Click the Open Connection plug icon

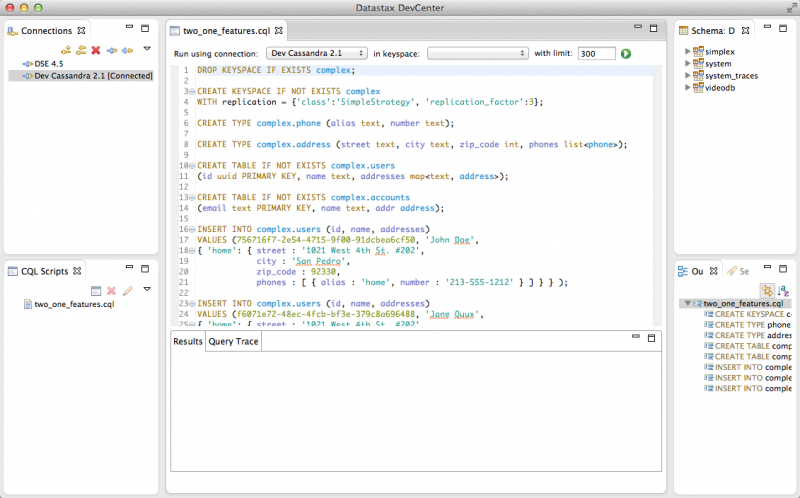[112, 50]
